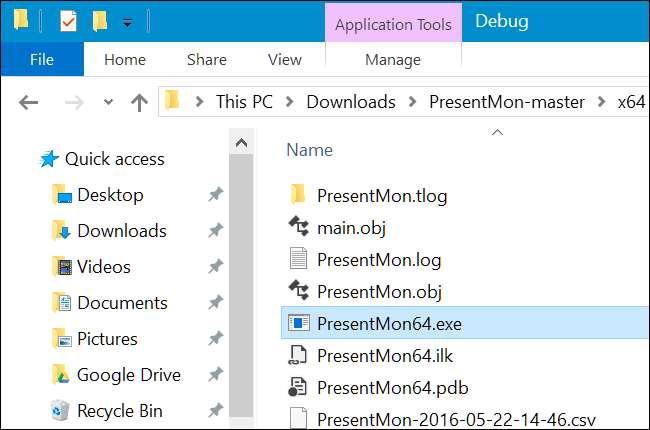Click the New Folder quick access icon

(x=99, y=21)
